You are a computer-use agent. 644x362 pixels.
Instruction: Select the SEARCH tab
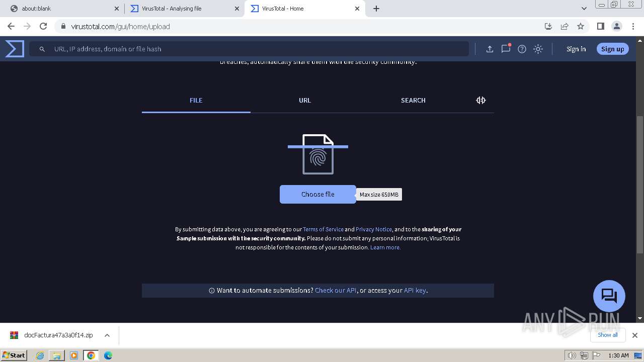[413, 100]
